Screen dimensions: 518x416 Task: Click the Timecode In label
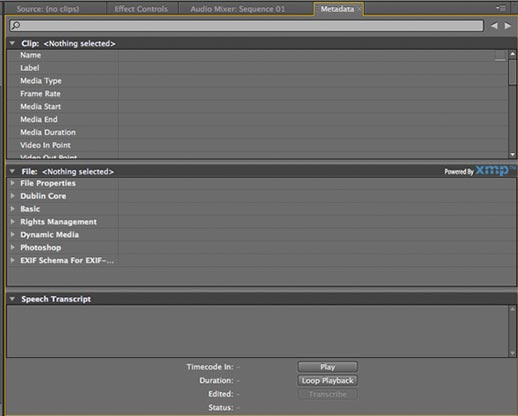click(210, 367)
